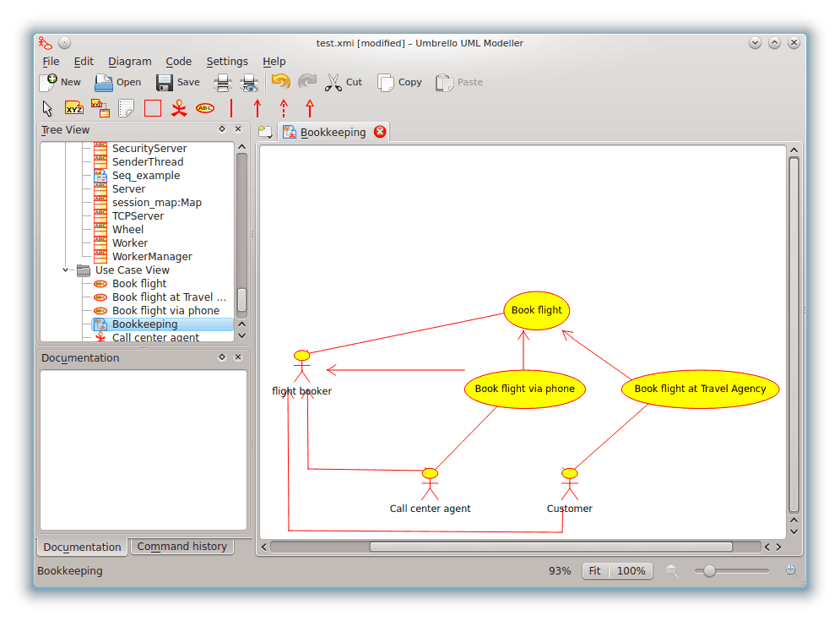Switch to the Command history tab
This screenshot has width=840, height=621.
click(182, 547)
